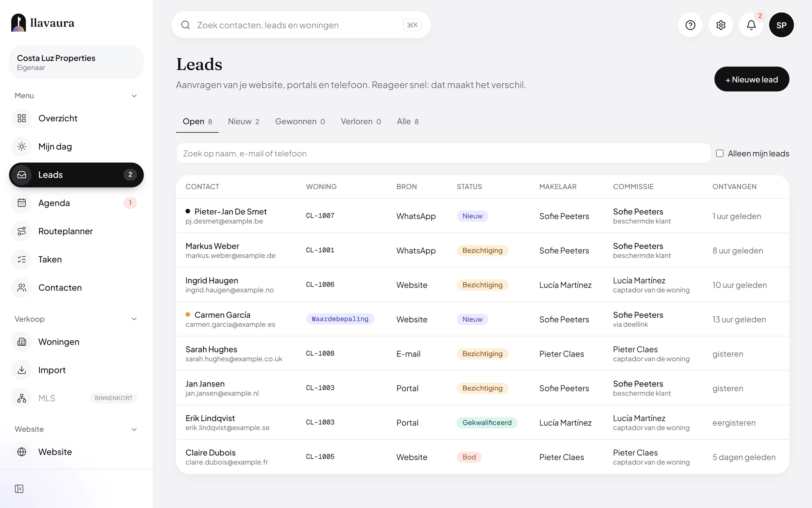Collapse the Verkoop section chevron
The width and height of the screenshot is (812, 508).
[x=134, y=319]
